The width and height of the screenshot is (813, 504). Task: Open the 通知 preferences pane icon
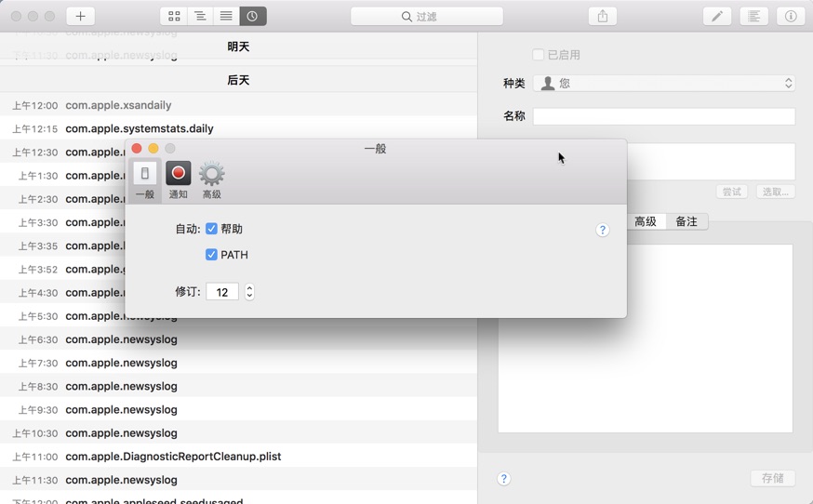(178, 179)
